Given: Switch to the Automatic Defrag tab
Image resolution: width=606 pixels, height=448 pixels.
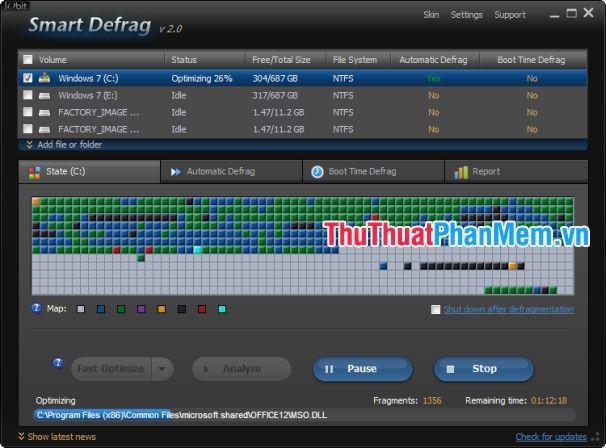Looking at the screenshot, I should point(231,172).
